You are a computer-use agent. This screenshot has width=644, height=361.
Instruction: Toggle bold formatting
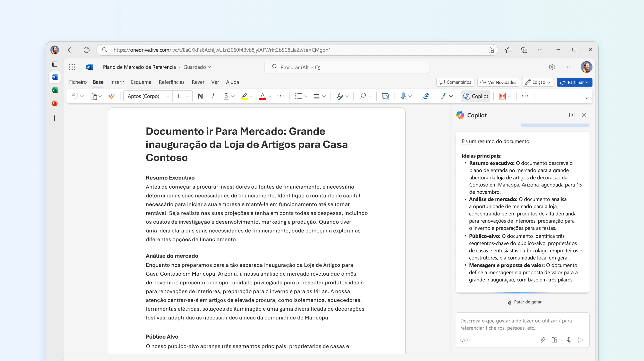pyautogui.click(x=200, y=96)
